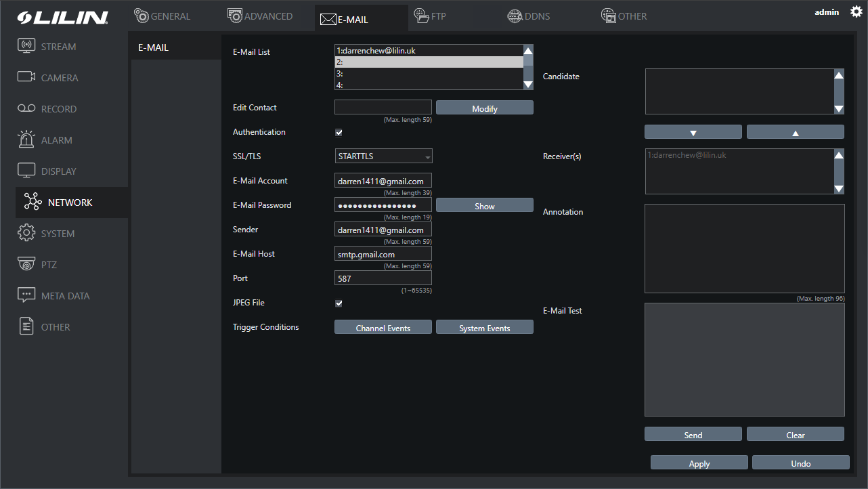Select empty slot 4 in E-Mail List
Image resolution: width=868 pixels, height=489 pixels.
[x=429, y=85]
